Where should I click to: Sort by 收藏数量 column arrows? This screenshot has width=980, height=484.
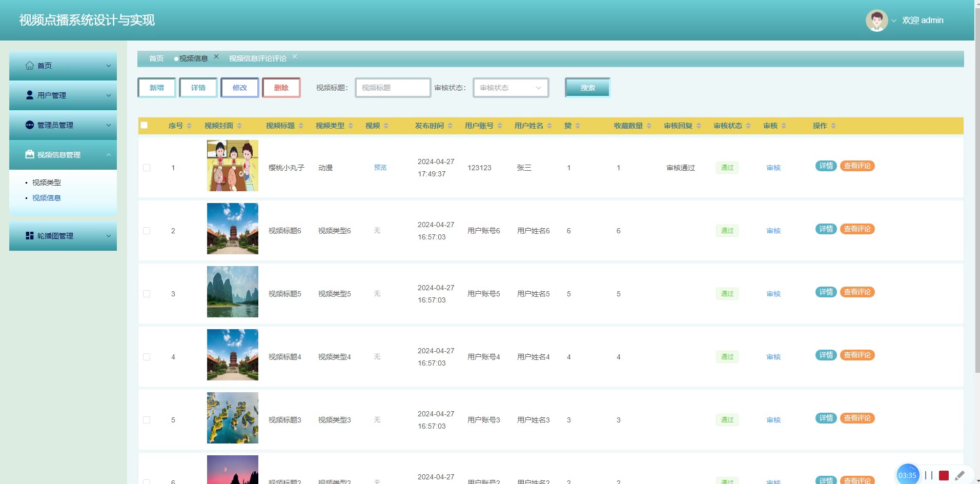point(649,126)
